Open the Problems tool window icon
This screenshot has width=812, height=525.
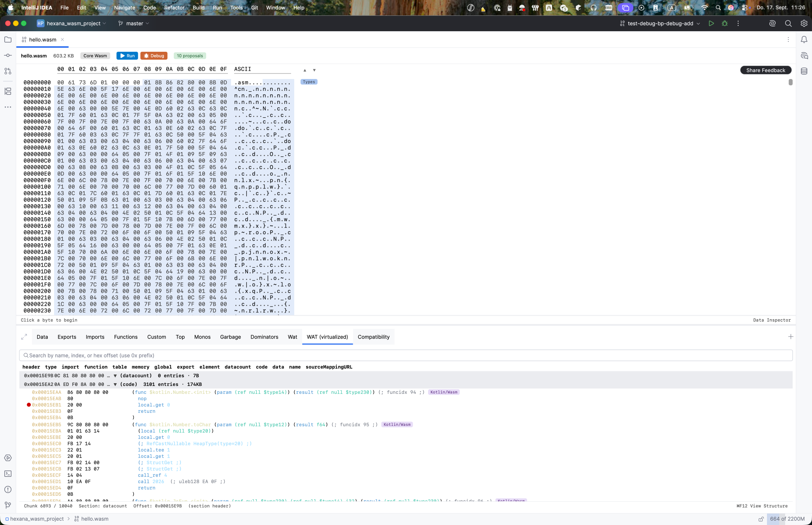(8, 489)
